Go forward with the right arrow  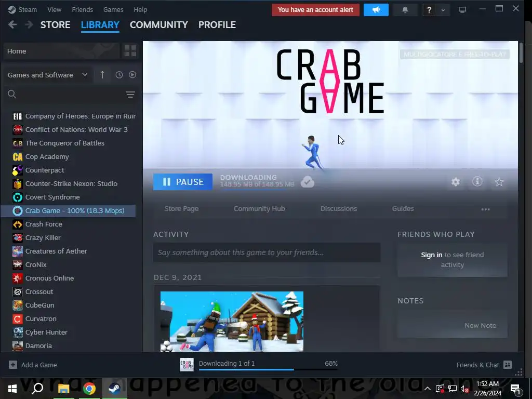(x=29, y=25)
